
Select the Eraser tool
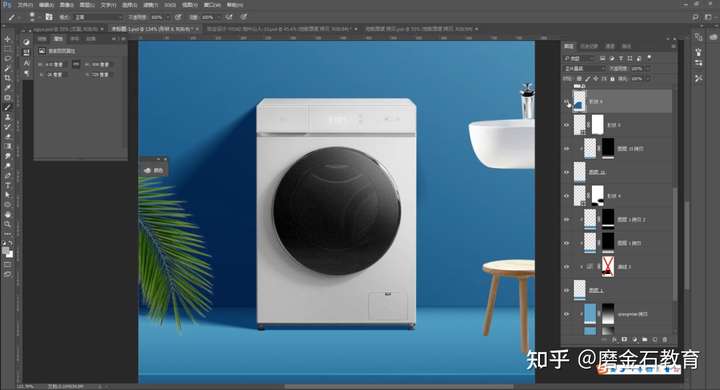[7, 137]
